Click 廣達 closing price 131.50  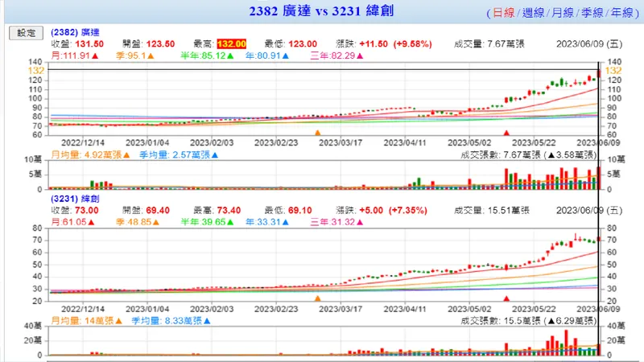(x=89, y=44)
